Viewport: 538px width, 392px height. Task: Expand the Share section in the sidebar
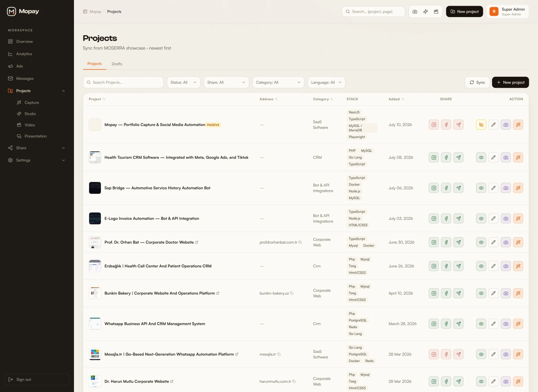[x=37, y=148]
